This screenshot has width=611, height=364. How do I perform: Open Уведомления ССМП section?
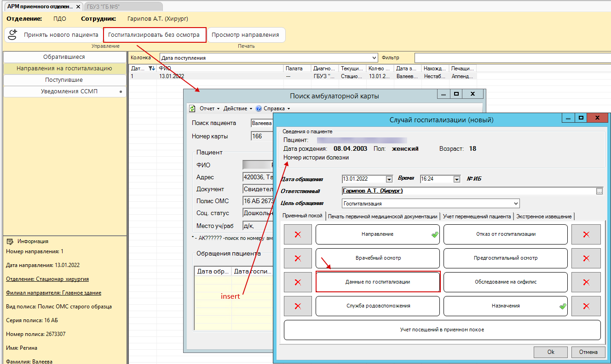[x=64, y=91]
